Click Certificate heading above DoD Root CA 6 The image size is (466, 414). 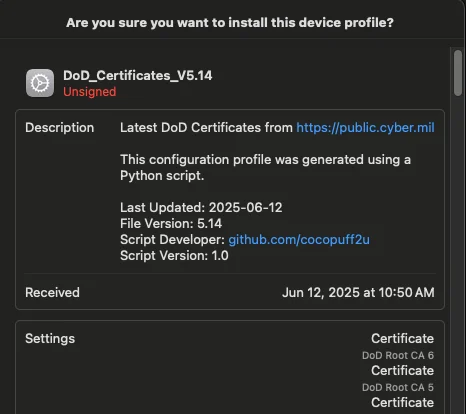pyautogui.click(x=403, y=339)
